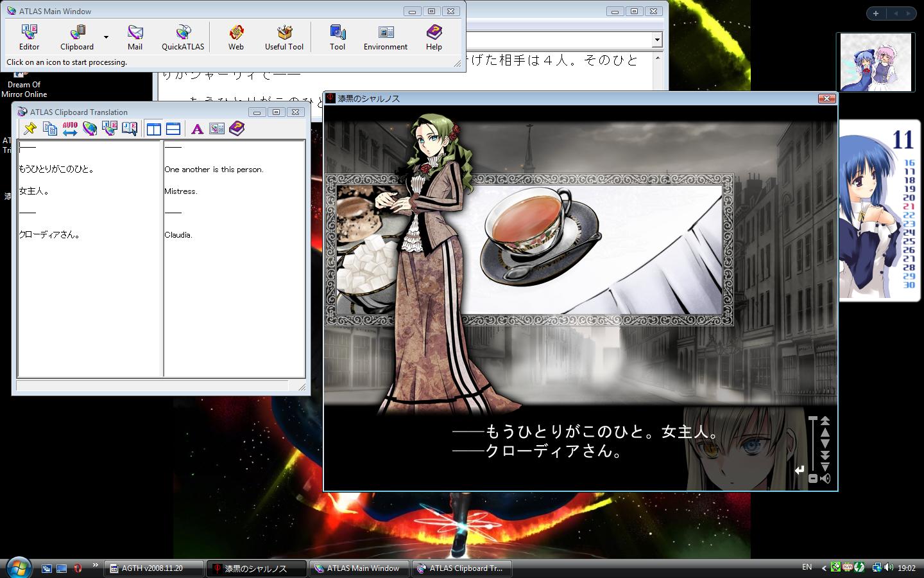Step backlog down one line in game
Image resolution: width=924 pixels, height=578 pixels.
[825, 444]
